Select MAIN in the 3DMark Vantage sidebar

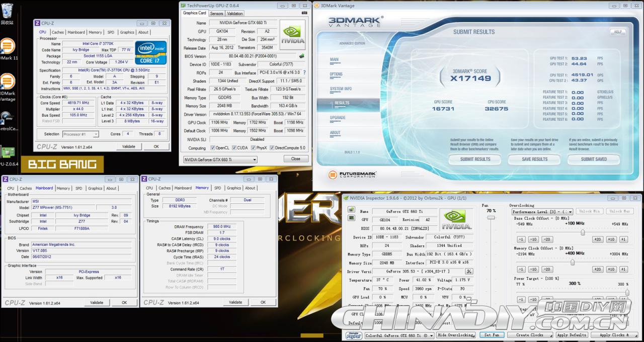click(334, 59)
